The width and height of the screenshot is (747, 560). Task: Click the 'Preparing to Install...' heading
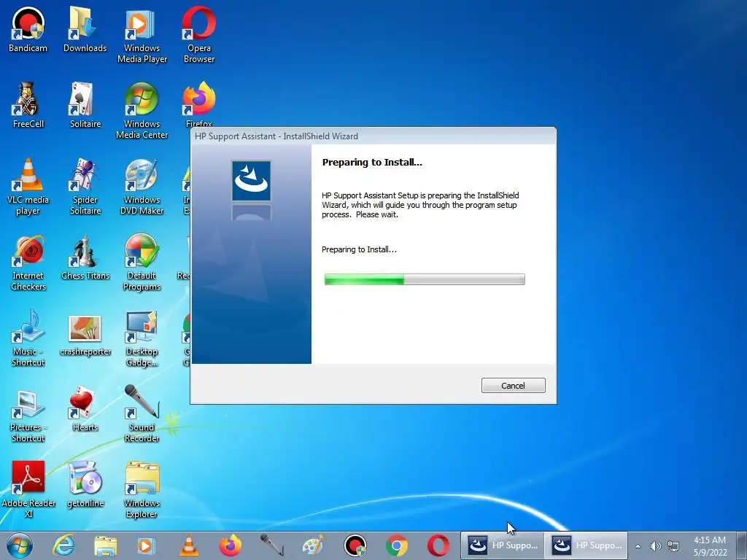pos(372,163)
